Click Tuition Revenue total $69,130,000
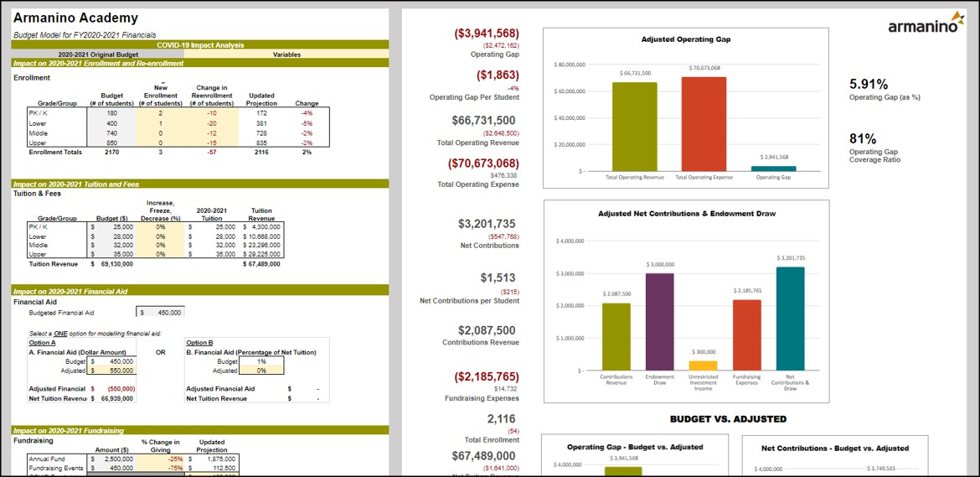The width and height of the screenshot is (980, 477). [x=111, y=264]
